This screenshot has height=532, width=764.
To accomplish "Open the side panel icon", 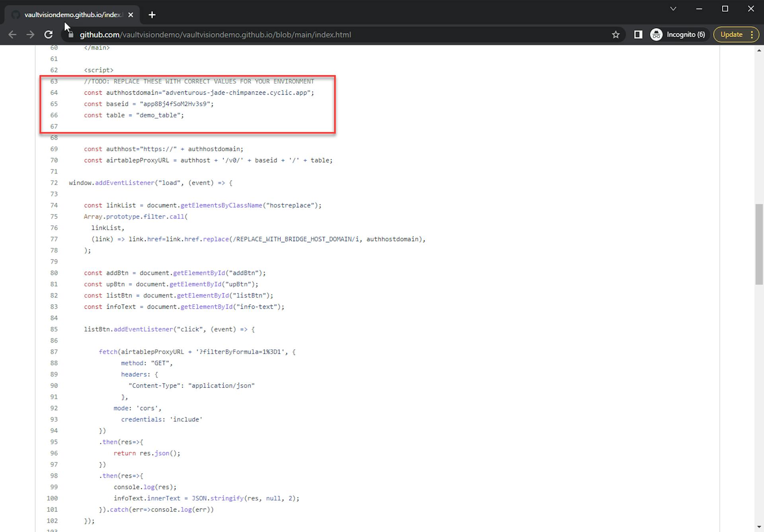I will click(x=638, y=35).
